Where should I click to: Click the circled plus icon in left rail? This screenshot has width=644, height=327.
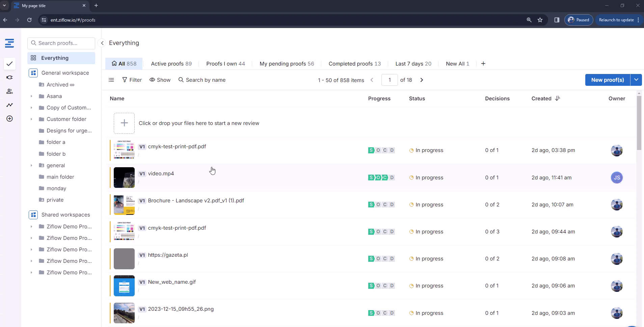[9, 119]
